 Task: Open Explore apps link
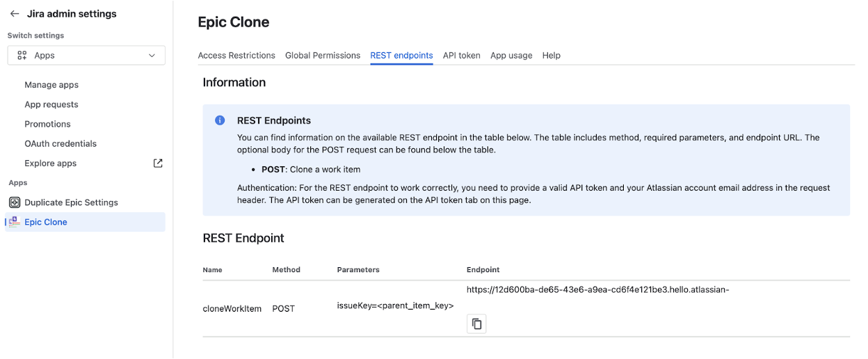pos(51,163)
